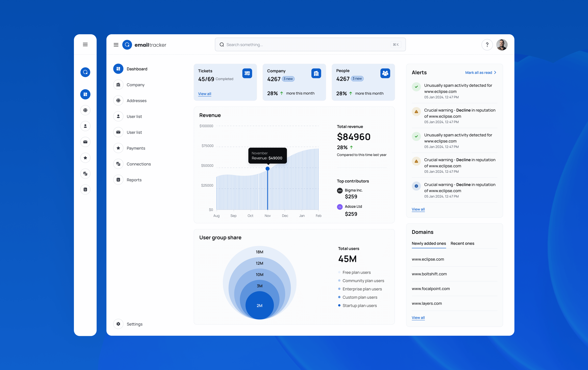Select the November marker on the revenue chart

(267, 168)
